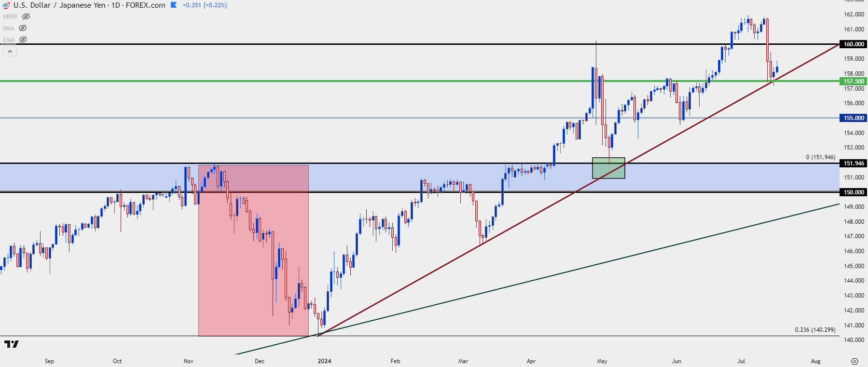Click the Sep date on time axis
Image resolution: width=868 pixels, height=367 pixels.
pos(49,361)
